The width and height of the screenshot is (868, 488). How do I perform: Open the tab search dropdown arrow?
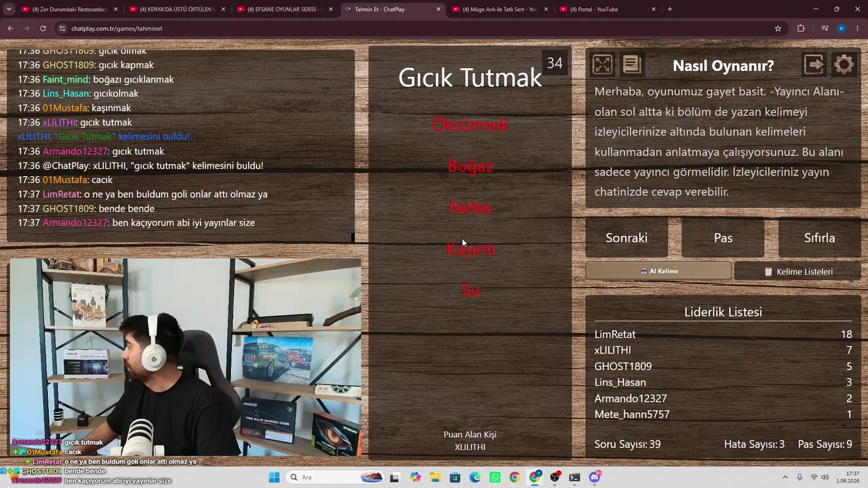click(9, 9)
